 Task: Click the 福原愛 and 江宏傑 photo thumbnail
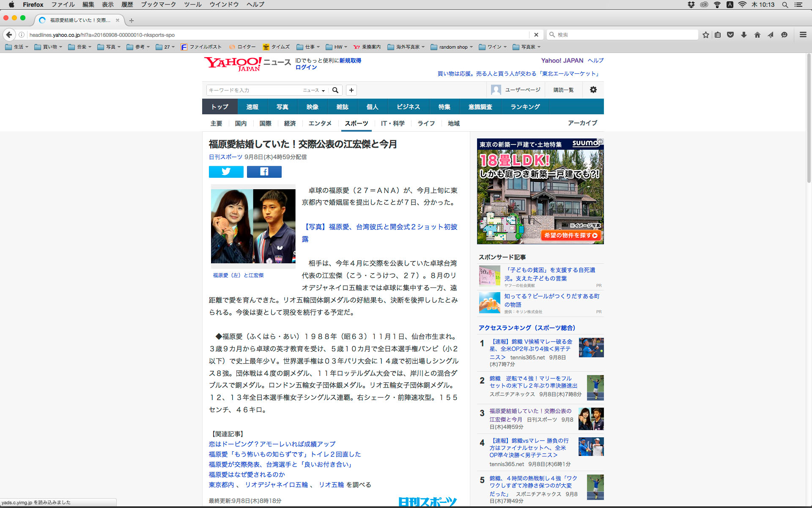tap(253, 226)
